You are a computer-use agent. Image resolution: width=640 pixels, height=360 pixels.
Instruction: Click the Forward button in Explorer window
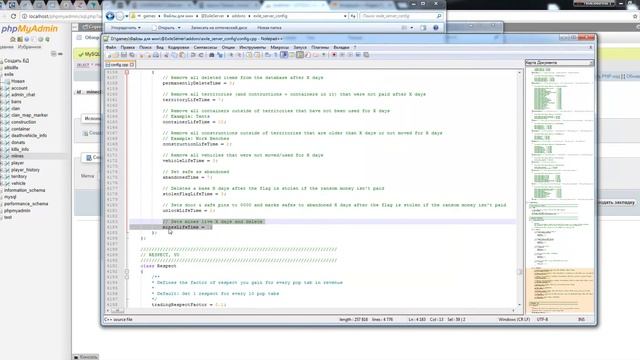(x=120, y=16)
